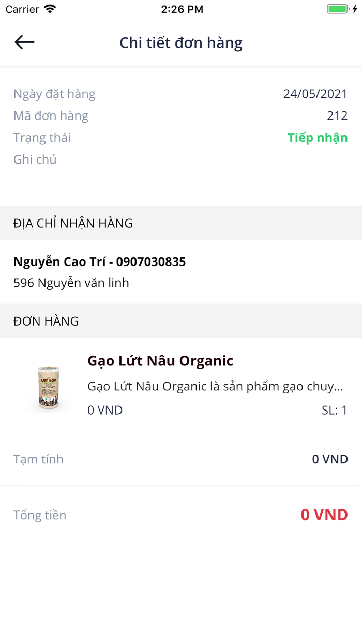Tap the Wi-Fi icon in the status bar
The image size is (362, 644).
point(49,9)
